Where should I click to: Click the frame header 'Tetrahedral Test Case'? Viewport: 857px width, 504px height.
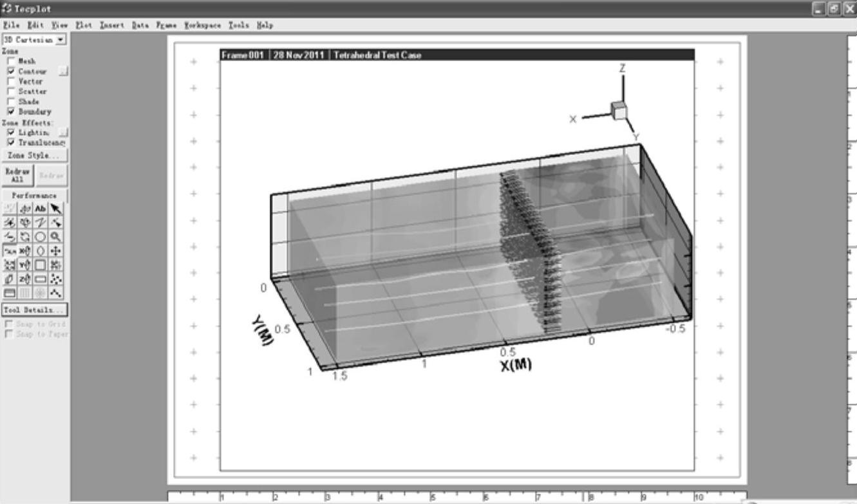pyautogui.click(x=378, y=55)
